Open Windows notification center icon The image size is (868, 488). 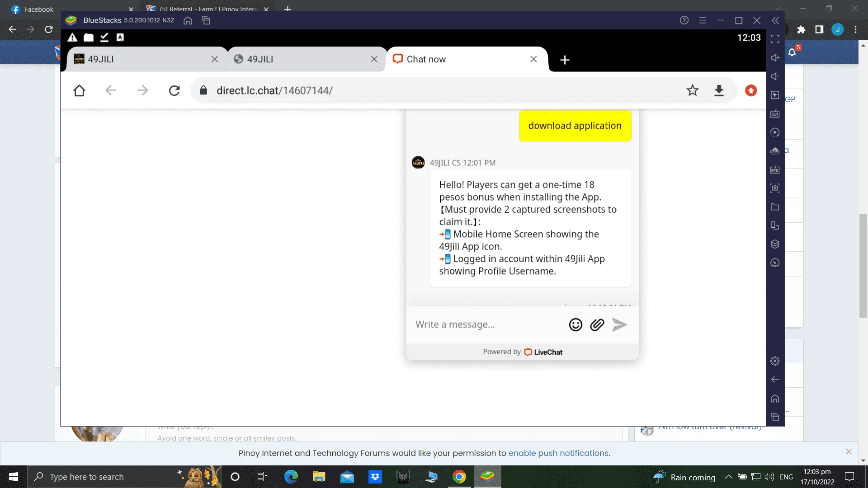coord(849,477)
